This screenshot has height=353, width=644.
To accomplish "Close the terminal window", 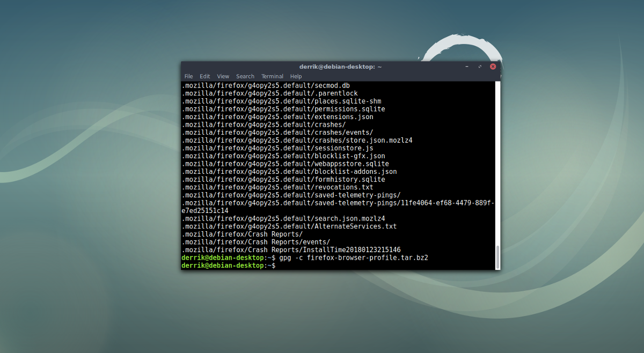I will click(x=493, y=67).
